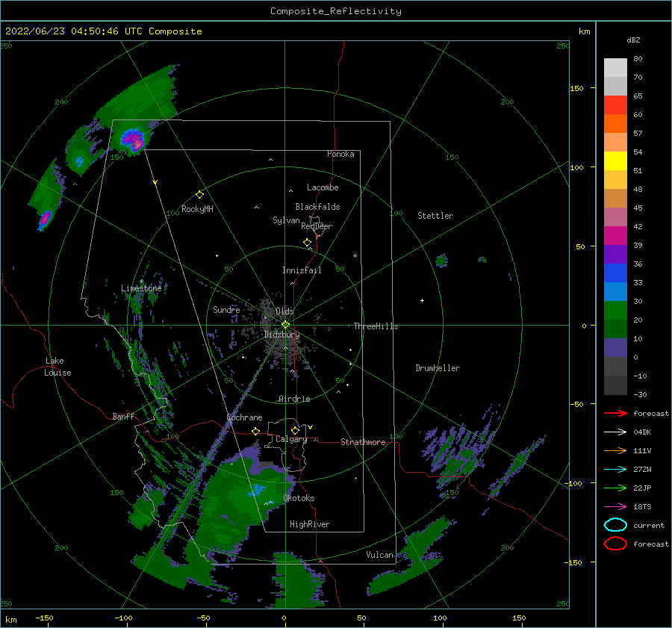The height and width of the screenshot is (628, 672).
Task: Click the orange 60 dBZ color swatch
Action: (615, 123)
